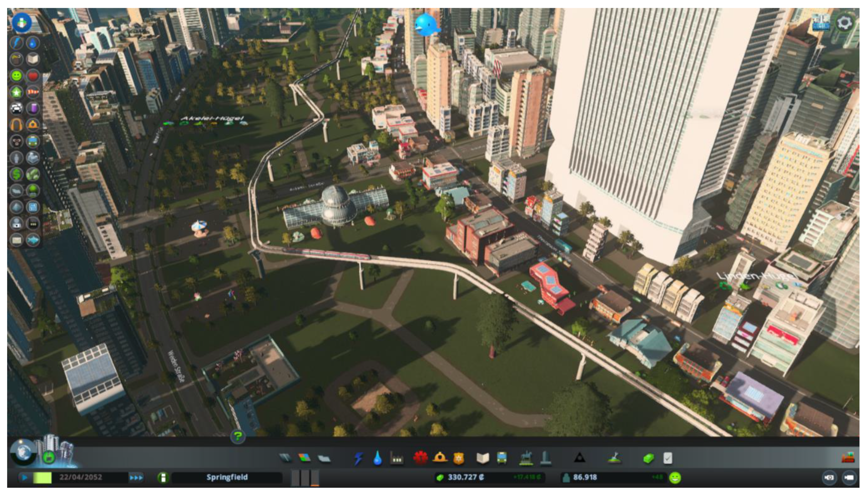Screen dimensions: 868x493
Task: Open the city info green button
Action: pos(163,478)
